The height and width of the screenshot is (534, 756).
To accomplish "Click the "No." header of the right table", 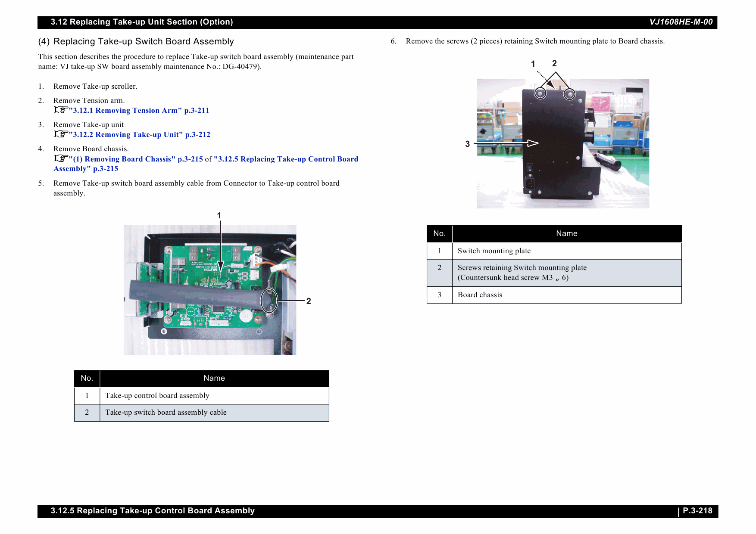I will [x=440, y=233].
